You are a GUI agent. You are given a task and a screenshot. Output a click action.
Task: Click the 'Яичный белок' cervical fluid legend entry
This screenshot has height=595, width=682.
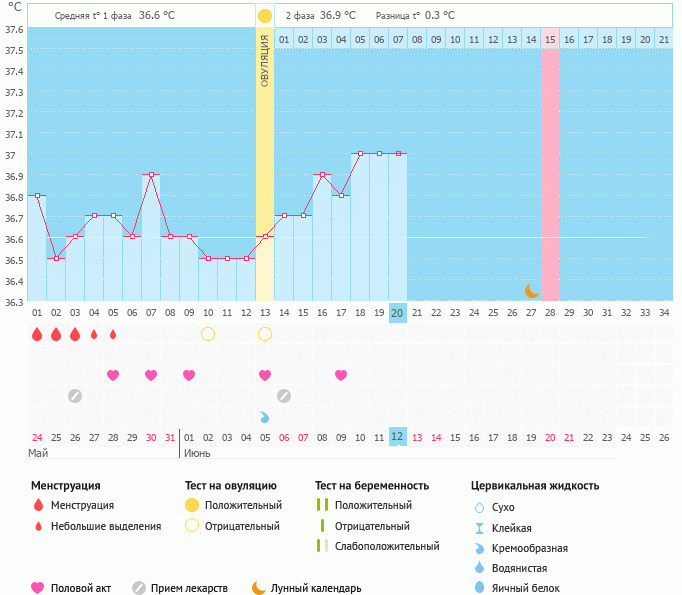(x=525, y=589)
